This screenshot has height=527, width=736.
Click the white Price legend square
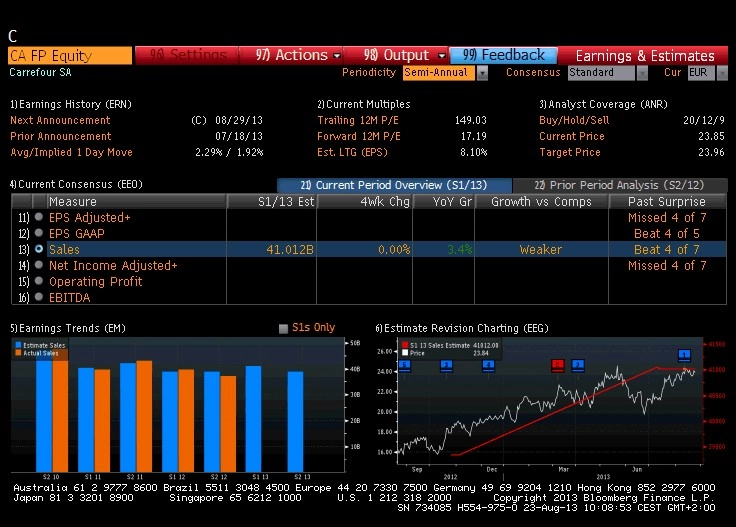[405, 352]
